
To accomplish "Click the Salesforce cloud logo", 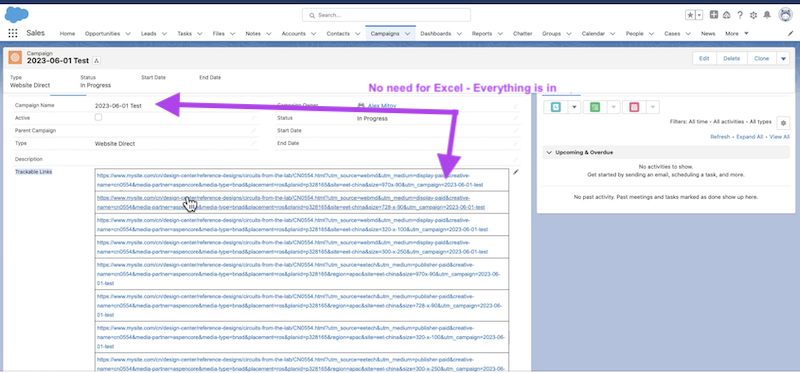I will 16,15.
